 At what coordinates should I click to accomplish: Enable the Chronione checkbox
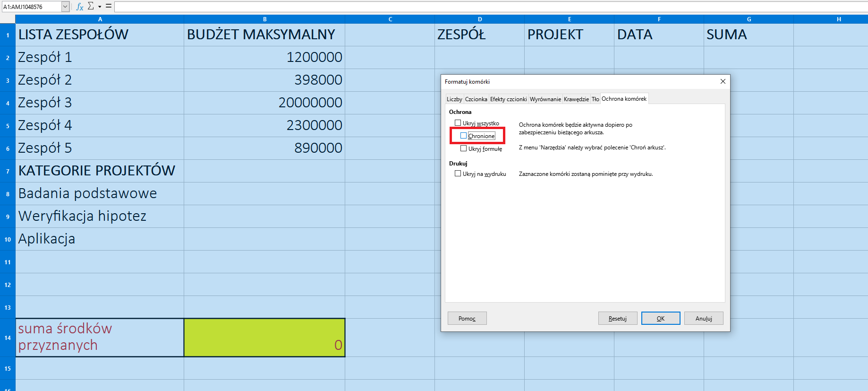pyautogui.click(x=464, y=136)
